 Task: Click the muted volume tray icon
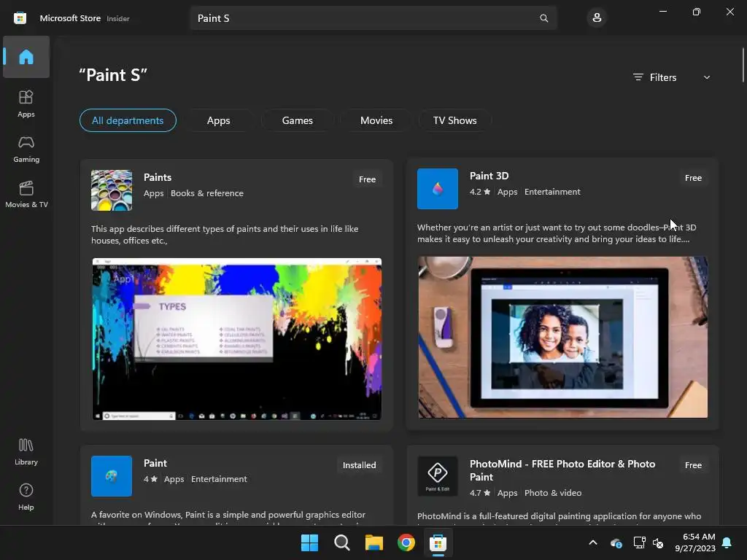[659, 542]
